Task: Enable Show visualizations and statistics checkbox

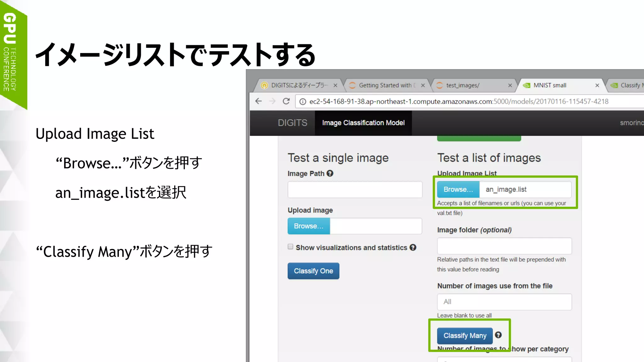Action: 291,247
